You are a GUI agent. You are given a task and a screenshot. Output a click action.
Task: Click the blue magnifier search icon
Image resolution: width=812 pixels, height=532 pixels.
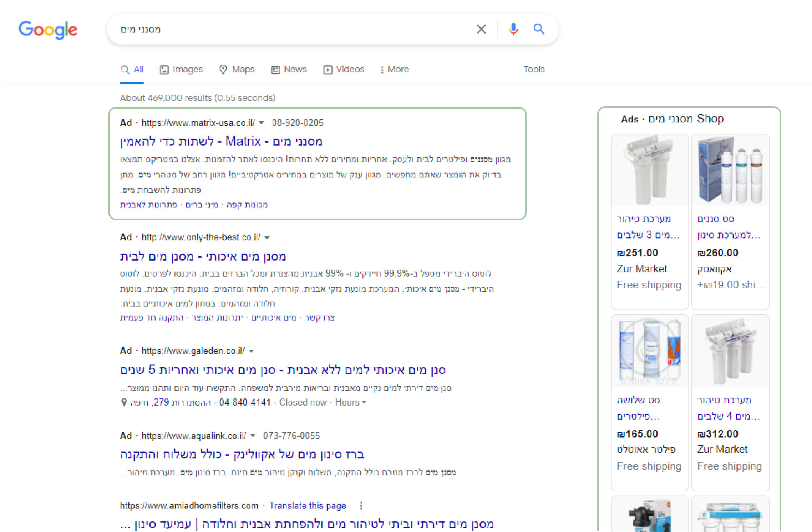click(x=539, y=29)
